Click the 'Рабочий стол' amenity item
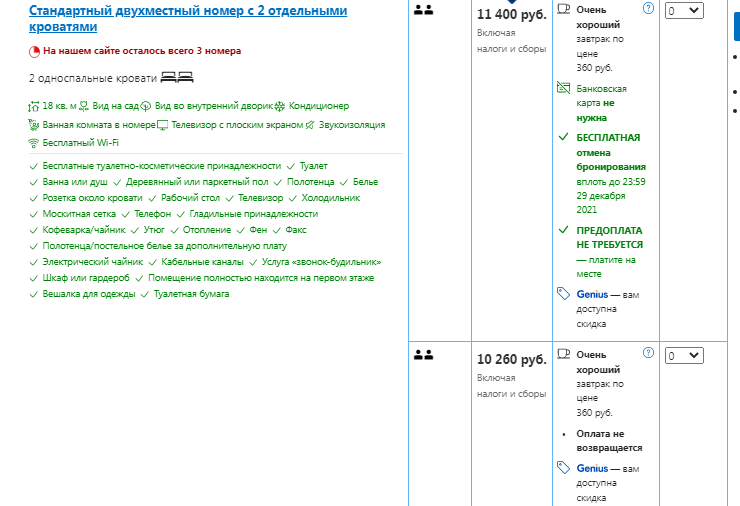 coord(190,198)
